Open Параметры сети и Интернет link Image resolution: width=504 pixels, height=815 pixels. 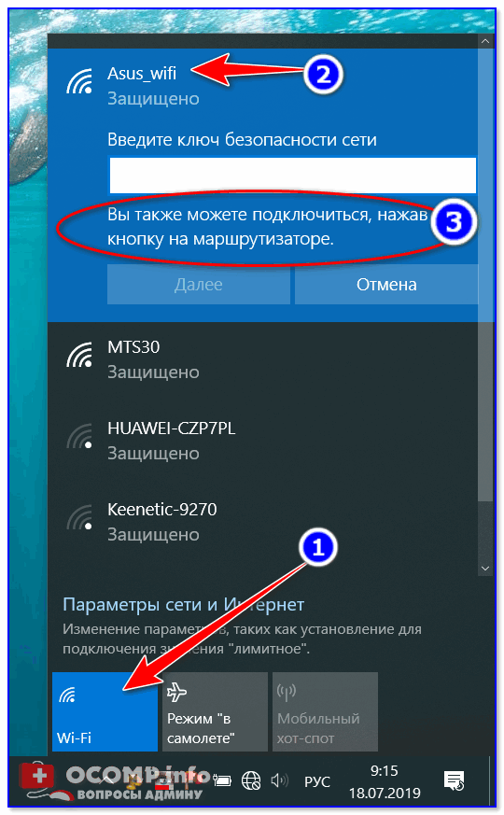(x=184, y=605)
